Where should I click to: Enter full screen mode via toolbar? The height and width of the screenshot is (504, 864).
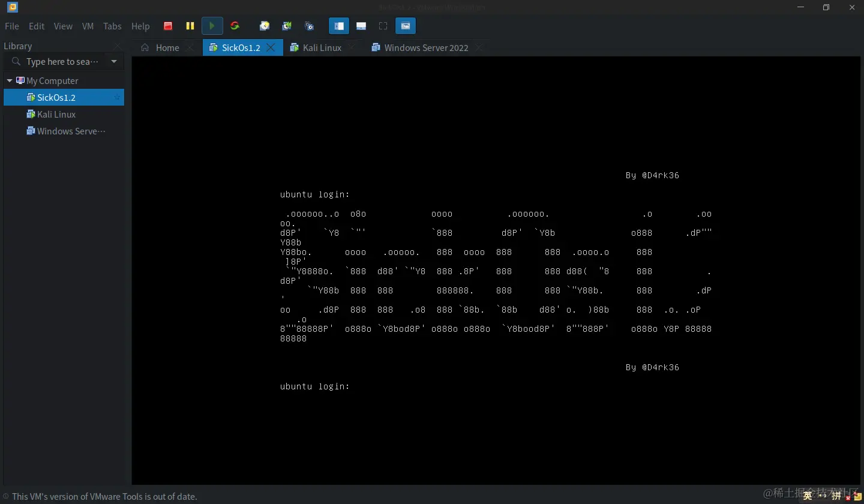coord(383,26)
